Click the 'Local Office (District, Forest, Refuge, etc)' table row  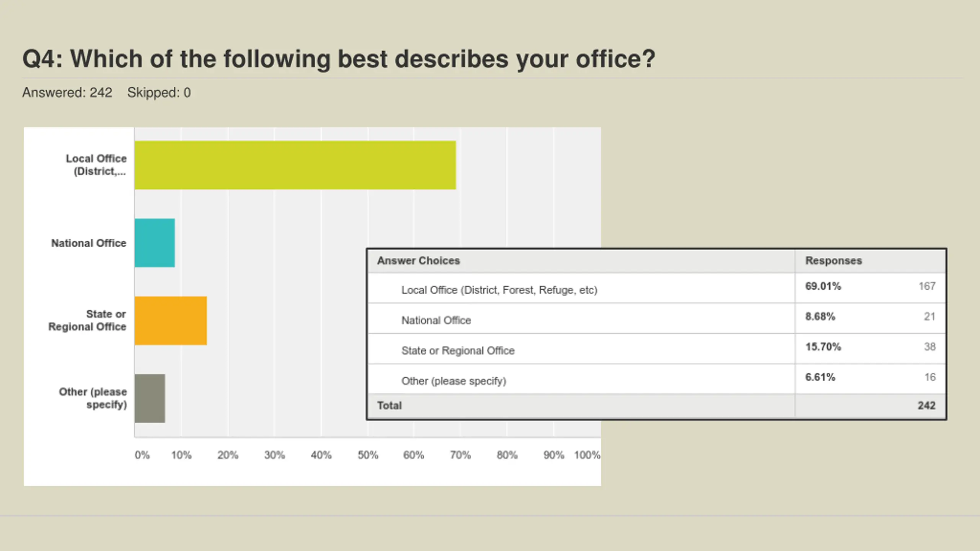499,290
